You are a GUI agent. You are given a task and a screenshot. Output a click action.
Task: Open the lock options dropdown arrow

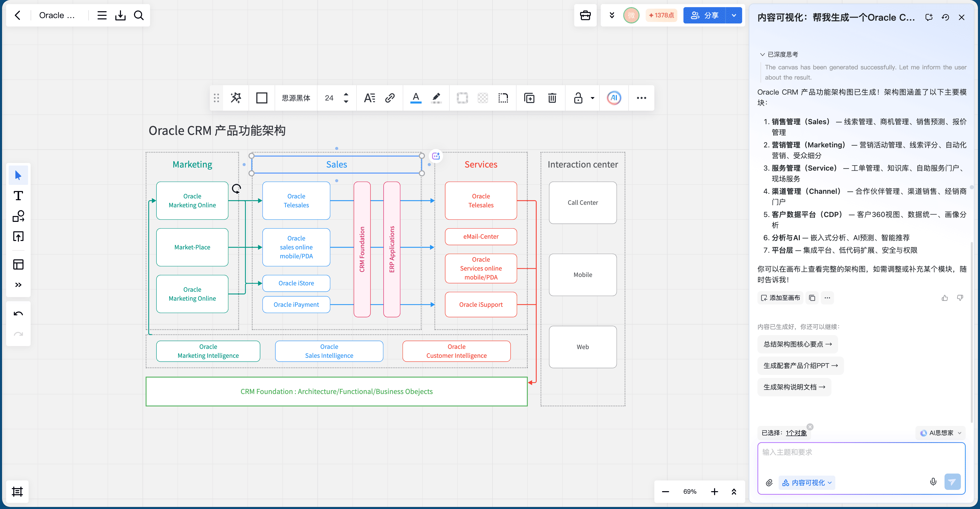click(592, 98)
